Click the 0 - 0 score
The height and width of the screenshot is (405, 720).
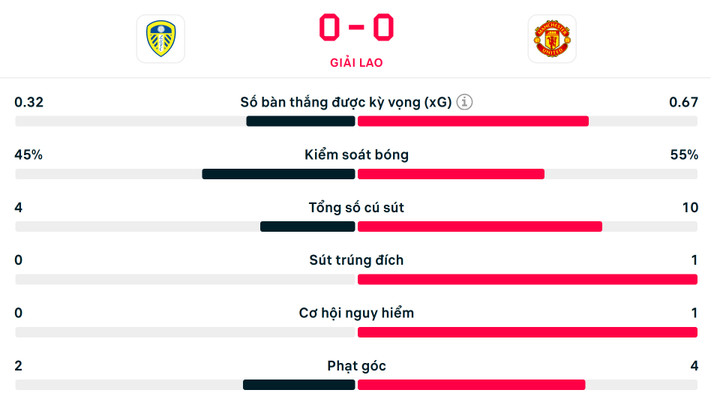[x=356, y=27]
